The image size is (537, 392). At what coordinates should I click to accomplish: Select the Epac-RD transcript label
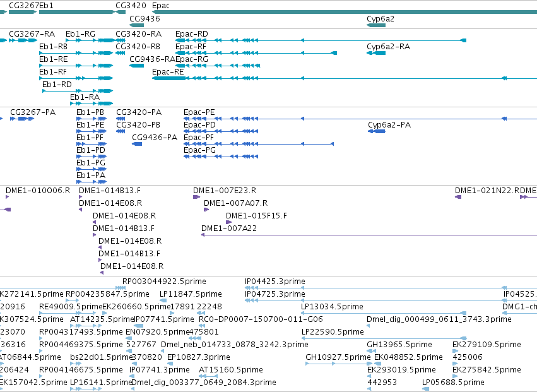(x=192, y=34)
